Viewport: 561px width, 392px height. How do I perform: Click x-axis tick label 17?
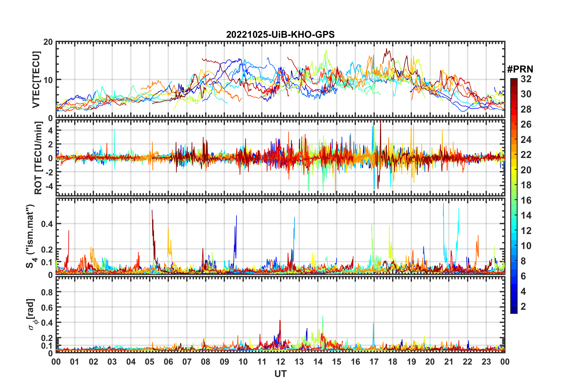(x=374, y=362)
